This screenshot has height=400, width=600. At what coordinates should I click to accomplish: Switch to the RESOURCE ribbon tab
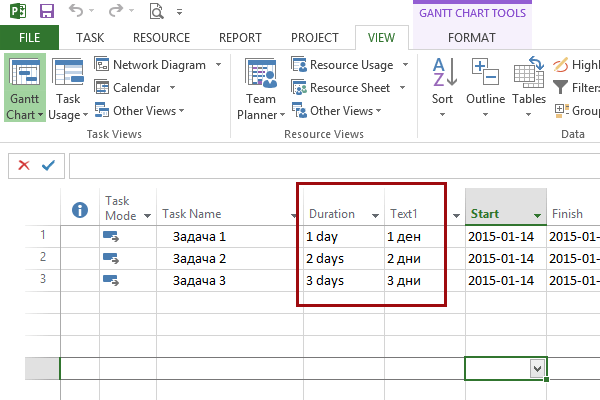(x=161, y=38)
